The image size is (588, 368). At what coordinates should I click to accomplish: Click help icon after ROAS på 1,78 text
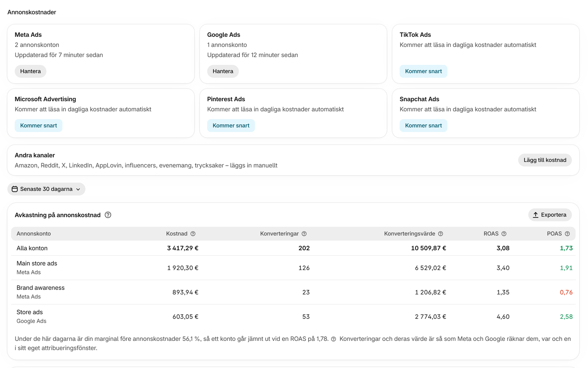coord(334,339)
